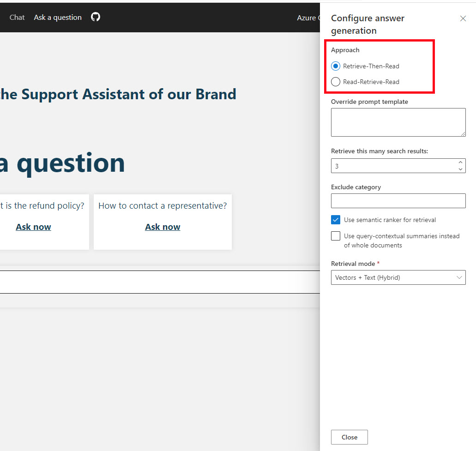This screenshot has height=451, width=476.
Task: Increase the search results count with up arrow
Action: tap(460, 162)
